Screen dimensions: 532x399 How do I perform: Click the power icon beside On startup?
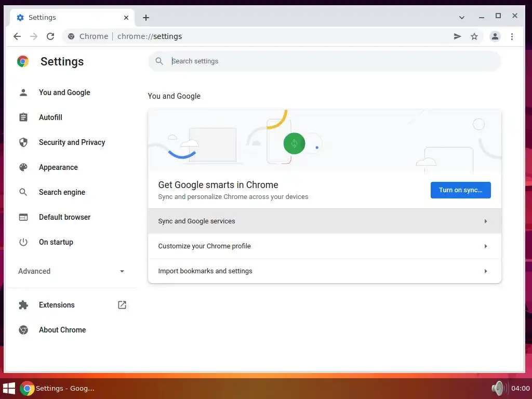[x=23, y=242]
